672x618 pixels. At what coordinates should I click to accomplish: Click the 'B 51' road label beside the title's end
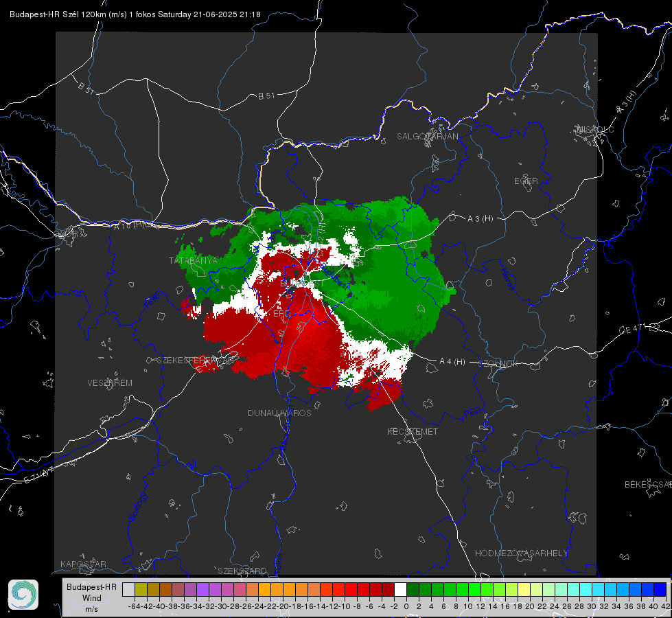266,96
